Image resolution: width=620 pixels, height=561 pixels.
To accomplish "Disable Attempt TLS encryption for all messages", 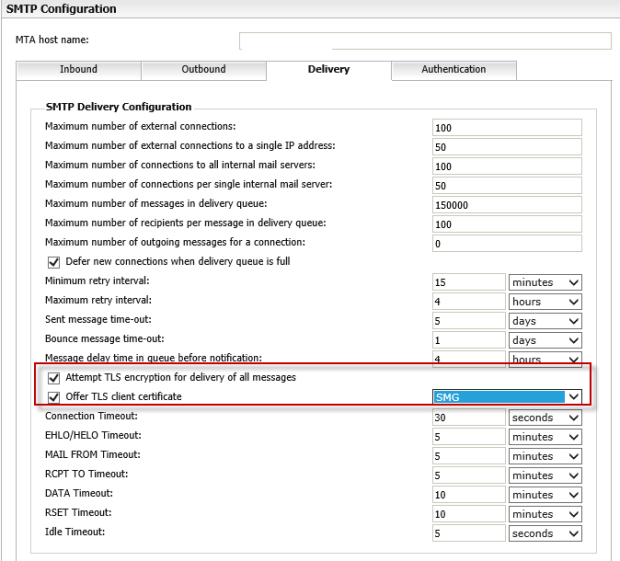I will coord(54,378).
